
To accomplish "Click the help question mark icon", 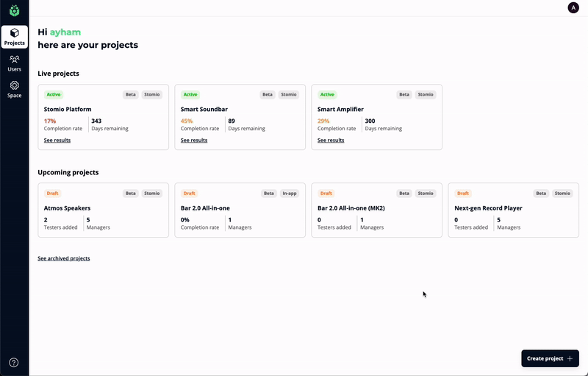I will [14, 362].
